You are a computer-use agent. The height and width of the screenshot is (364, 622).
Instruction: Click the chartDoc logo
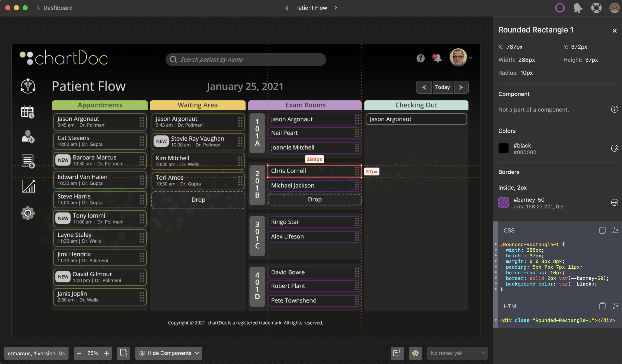[64, 57]
